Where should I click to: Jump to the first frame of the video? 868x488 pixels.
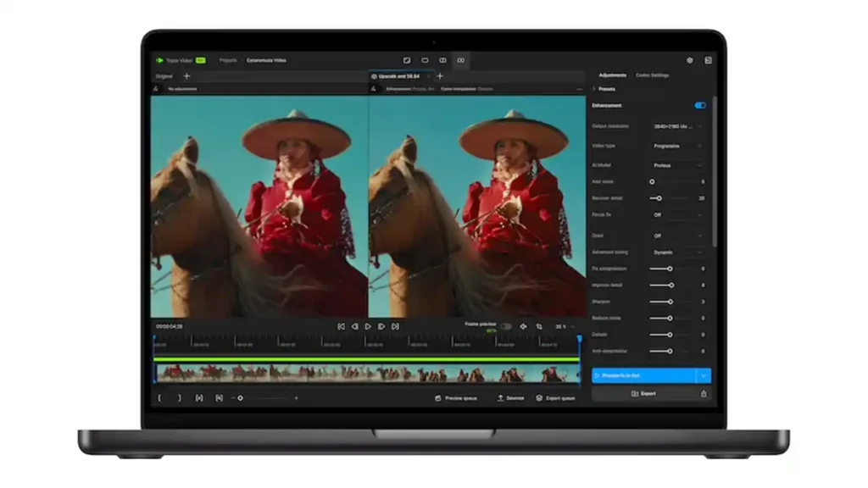pyautogui.click(x=341, y=326)
